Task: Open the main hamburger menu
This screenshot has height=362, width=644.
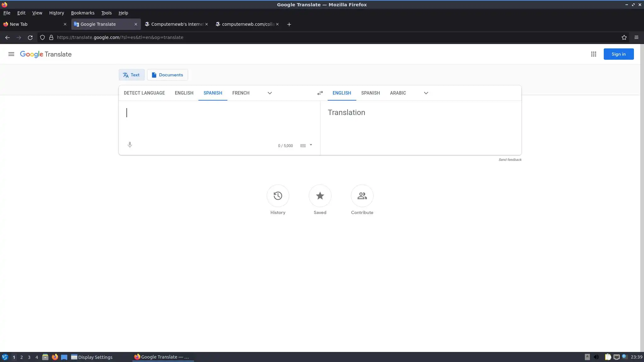Action: (11, 54)
